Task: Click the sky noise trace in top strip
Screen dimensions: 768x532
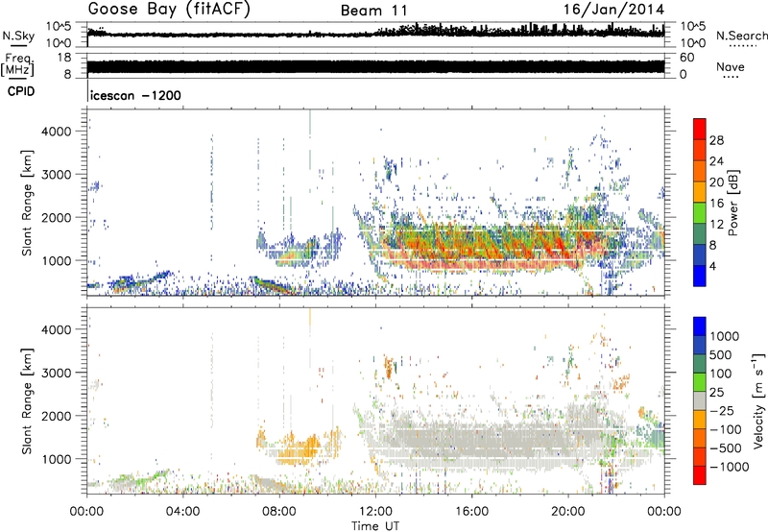Action: point(375,33)
